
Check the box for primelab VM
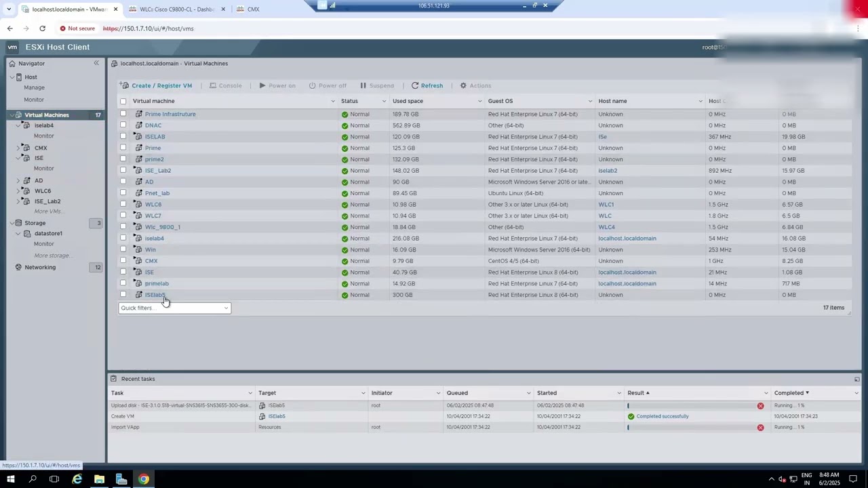[x=123, y=283]
